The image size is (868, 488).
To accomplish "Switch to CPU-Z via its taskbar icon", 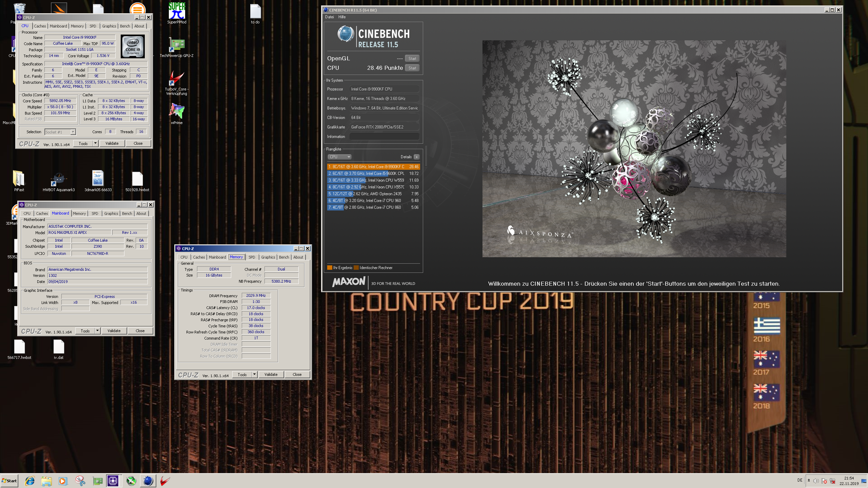I will (x=113, y=481).
